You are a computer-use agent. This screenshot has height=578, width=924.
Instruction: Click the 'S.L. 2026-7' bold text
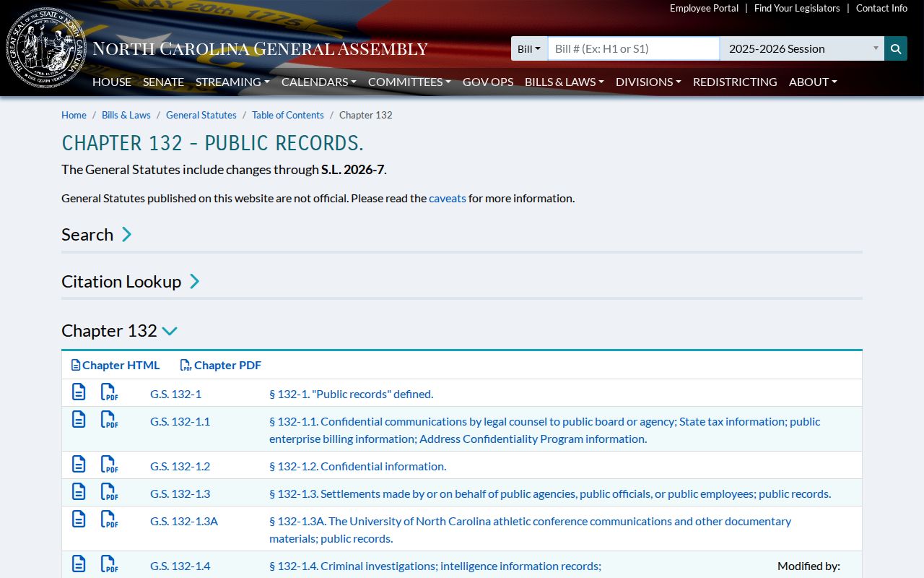[x=352, y=169]
